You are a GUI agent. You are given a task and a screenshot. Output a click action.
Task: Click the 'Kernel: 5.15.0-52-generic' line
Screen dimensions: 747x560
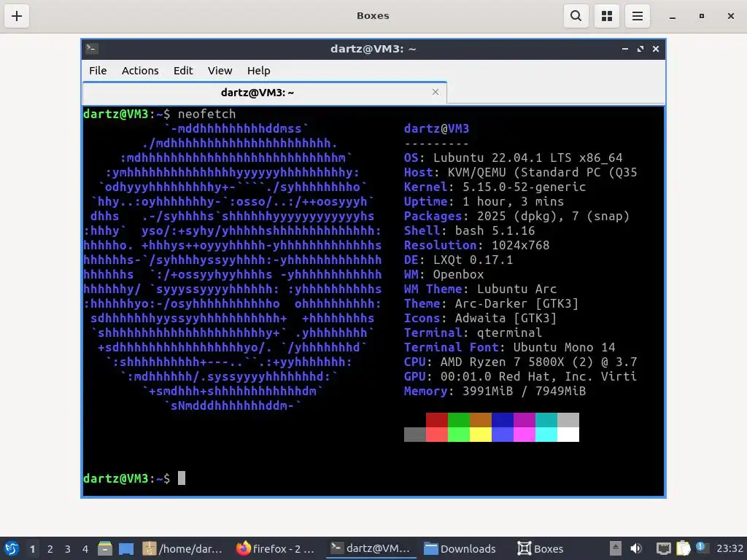click(495, 187)
